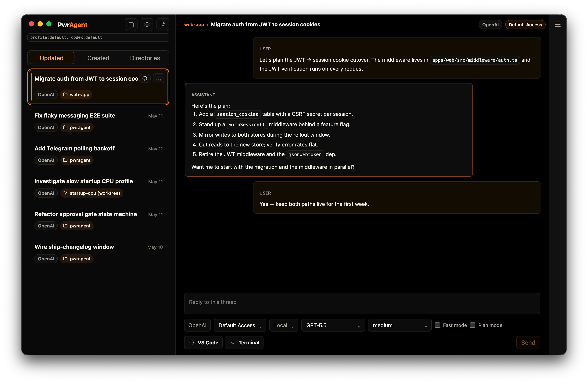Open the Terminal button
Image resolution: width=588 pixels, height=383 pixels.
[244, 343]
